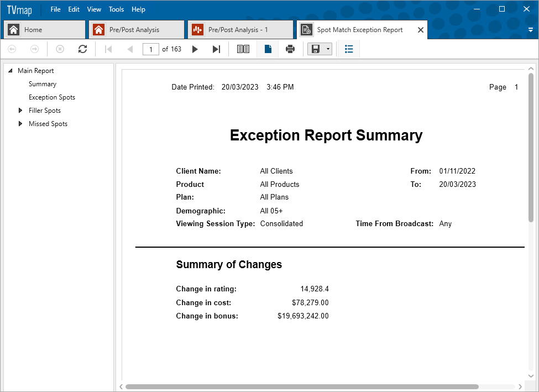This screenshot has width=539, height=392.
Task: Toggle the two-page layout view icon
Action: [x=243, y=49]
